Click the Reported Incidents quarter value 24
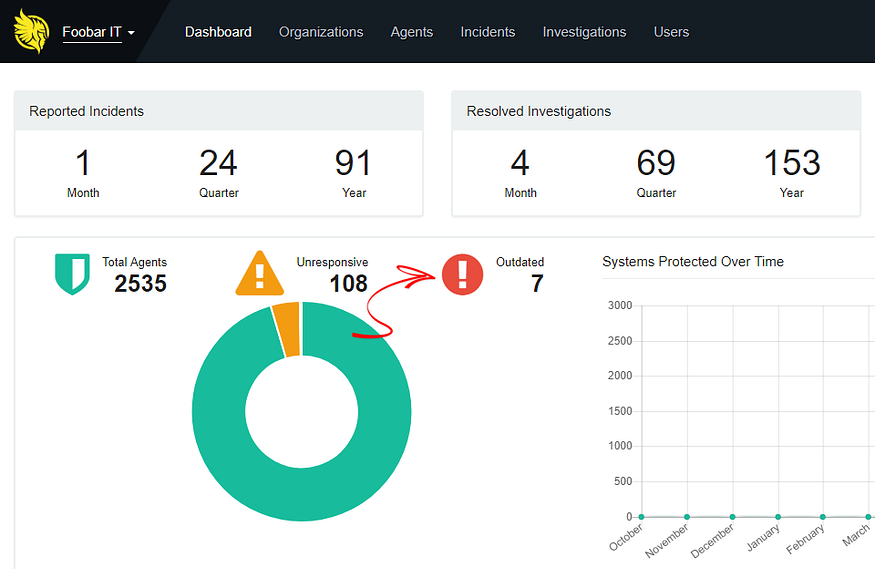Image resolution: width=875 pixels, height=569 pixels. pos(218,163)
